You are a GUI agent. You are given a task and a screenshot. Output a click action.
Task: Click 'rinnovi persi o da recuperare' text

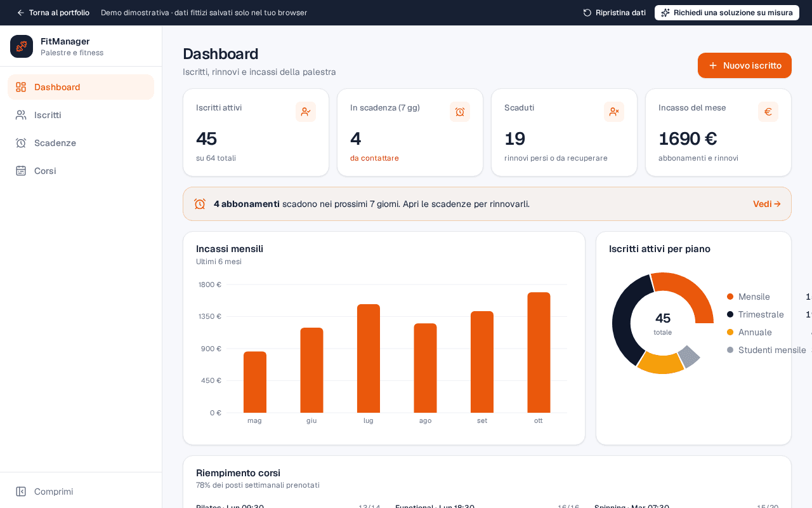coord(556,158)
